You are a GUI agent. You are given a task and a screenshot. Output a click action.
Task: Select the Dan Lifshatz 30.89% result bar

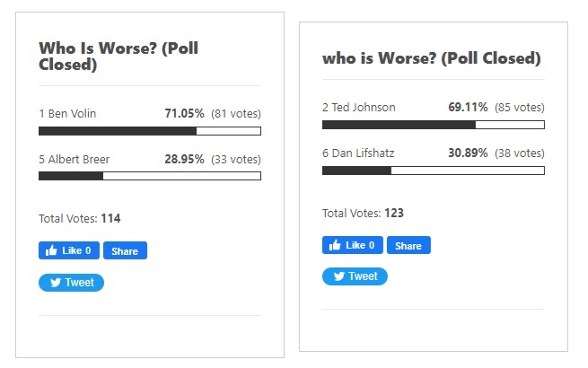click(x=433, y=170)
